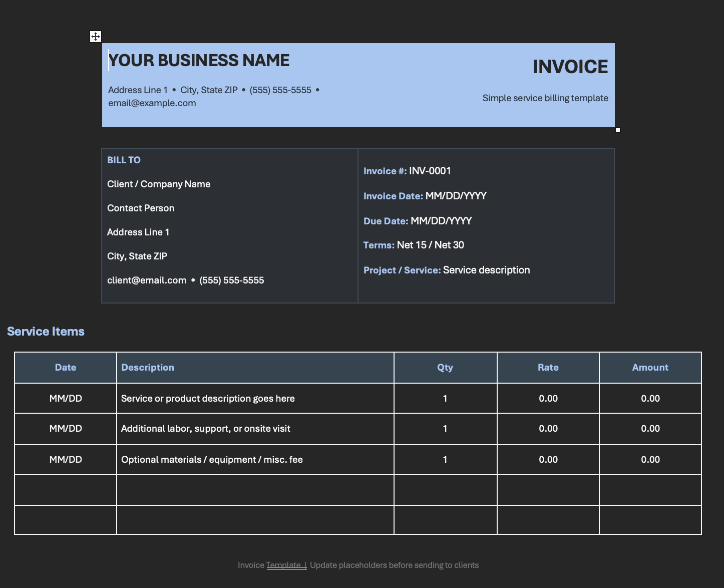724x588 pixels.
Task: Click 'Simple service billing template' subtitle
Action: pos(545,98)
